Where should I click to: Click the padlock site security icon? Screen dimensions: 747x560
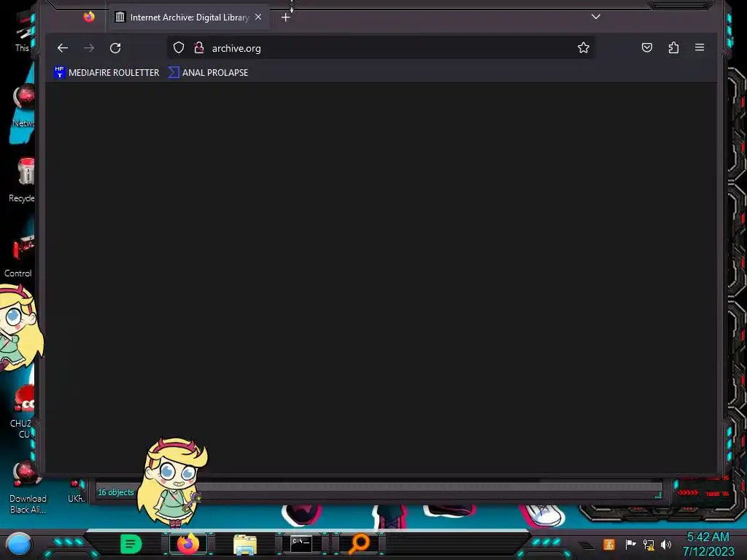pos(199,47)
